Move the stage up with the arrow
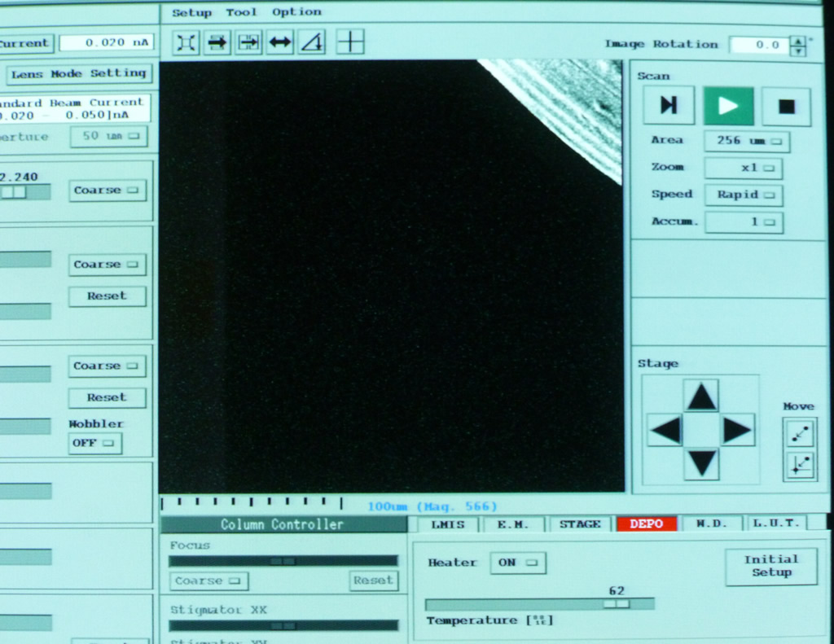Viewport: 834px width, 644px height. coord(701,396)
